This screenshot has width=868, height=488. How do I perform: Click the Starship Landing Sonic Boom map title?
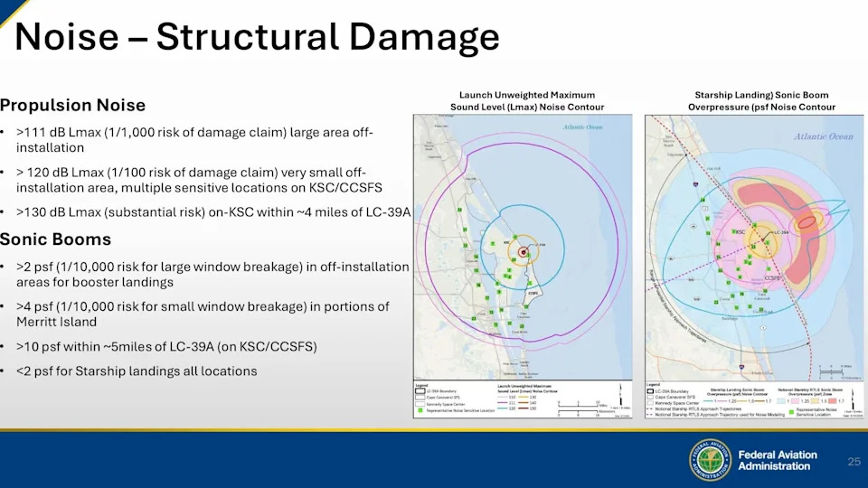pos(761,100)
